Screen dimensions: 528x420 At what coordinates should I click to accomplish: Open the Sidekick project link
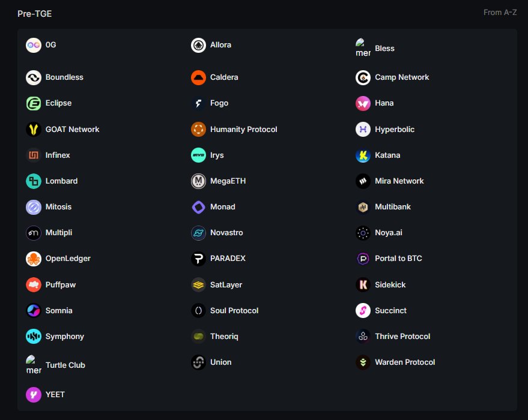[x=390, y=285]
